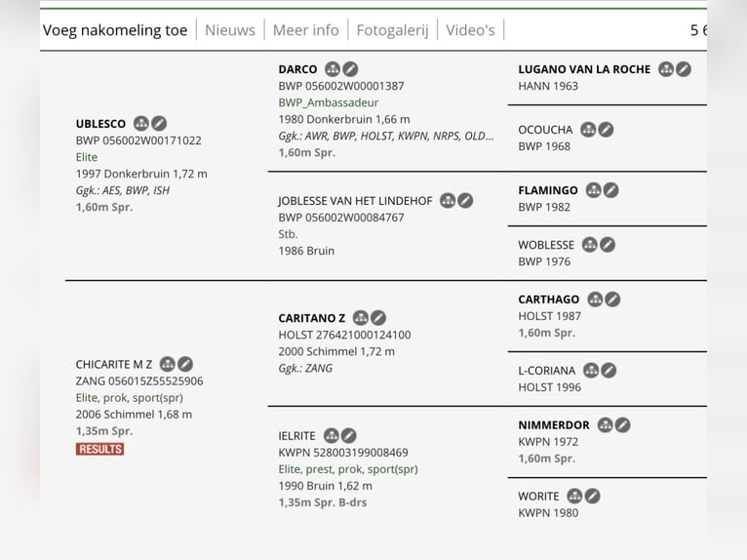The image size is (747, 560).
Task: Open pedigree icon beside FLAMINGO
Action: 593,190
